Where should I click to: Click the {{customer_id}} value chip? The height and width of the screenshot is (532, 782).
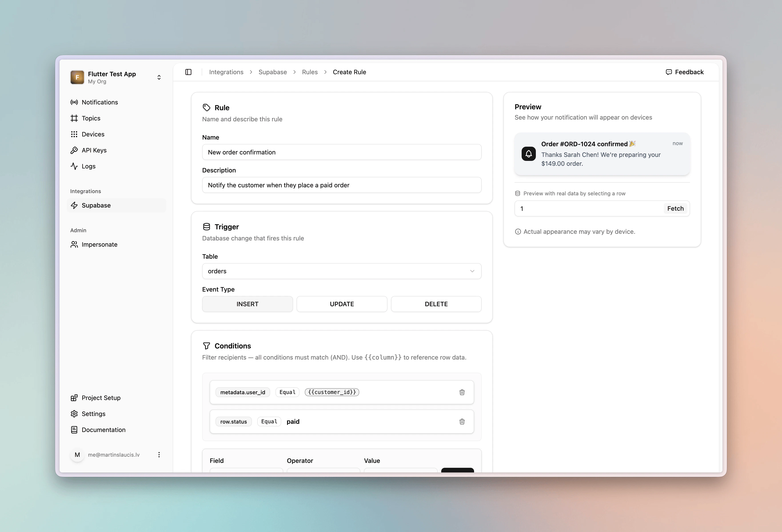coord(332,392)
